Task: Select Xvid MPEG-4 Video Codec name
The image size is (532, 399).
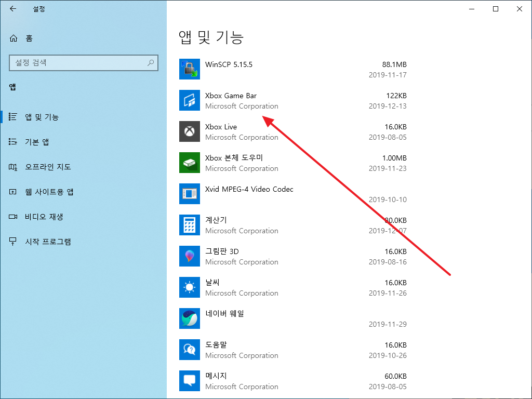Action: 249,189
